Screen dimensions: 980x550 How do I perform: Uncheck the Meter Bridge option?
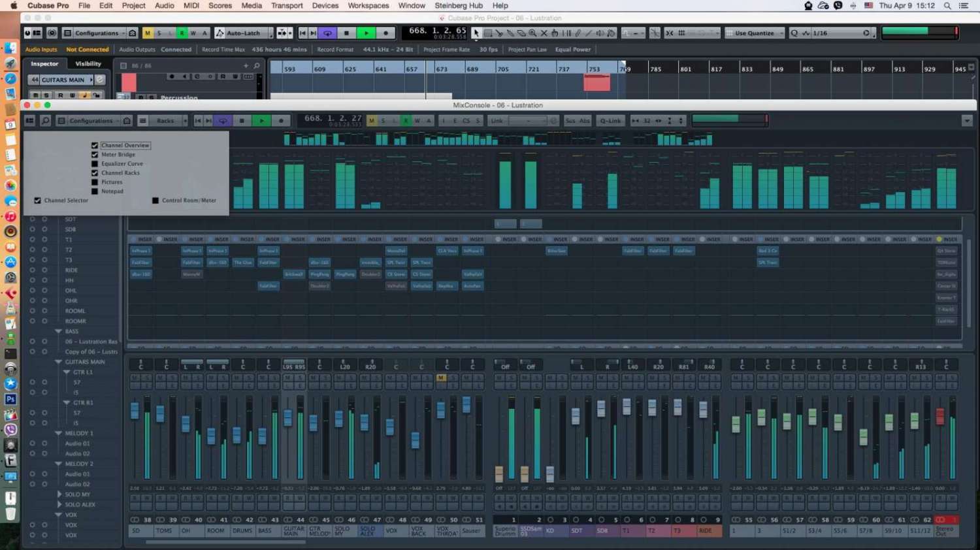point(95,155)
